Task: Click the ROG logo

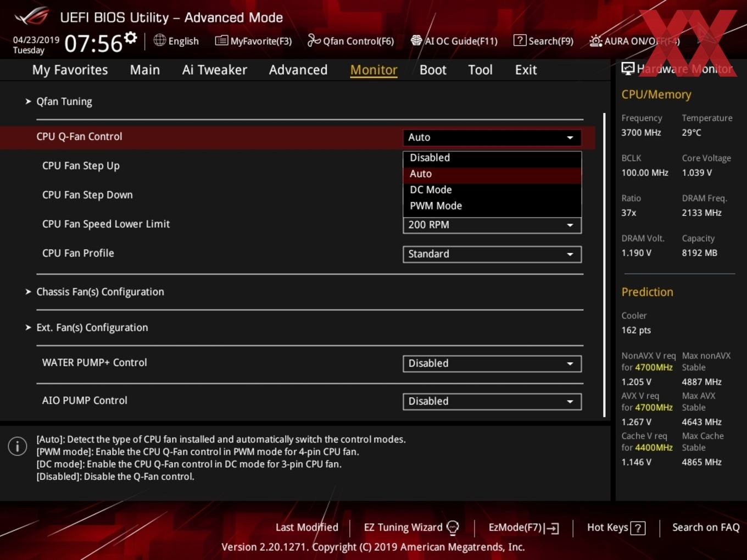Action: click(x=32, y=16)
